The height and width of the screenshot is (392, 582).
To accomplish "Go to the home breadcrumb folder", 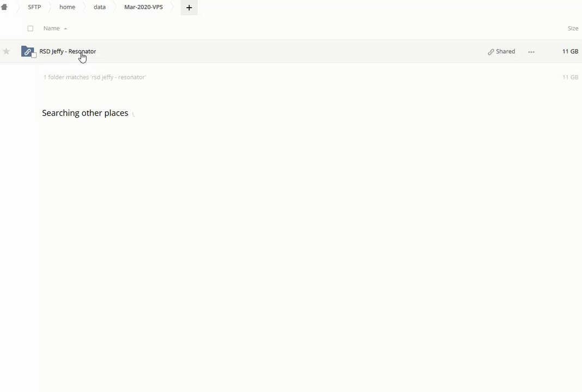I will [67, 7].
